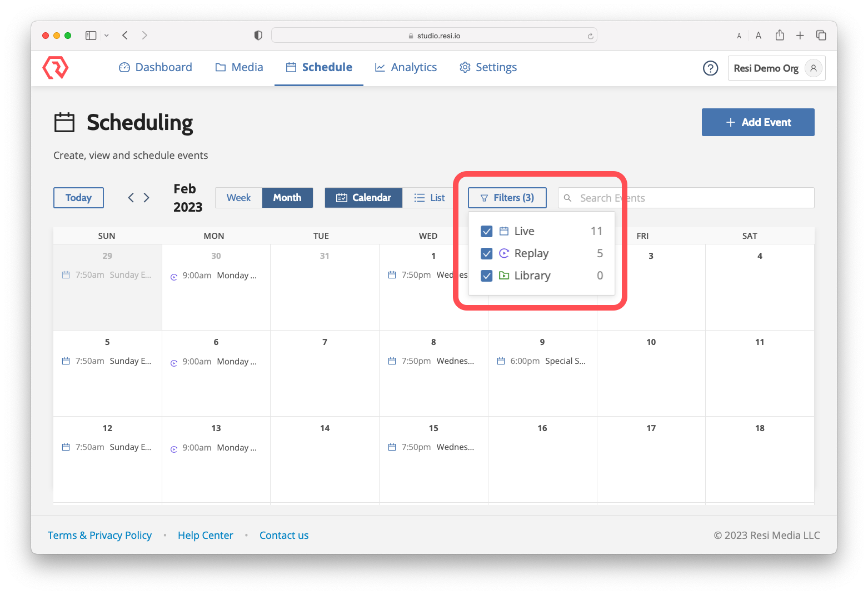Collapse the Filters (3) dropdown

click(x=507, y=198)
